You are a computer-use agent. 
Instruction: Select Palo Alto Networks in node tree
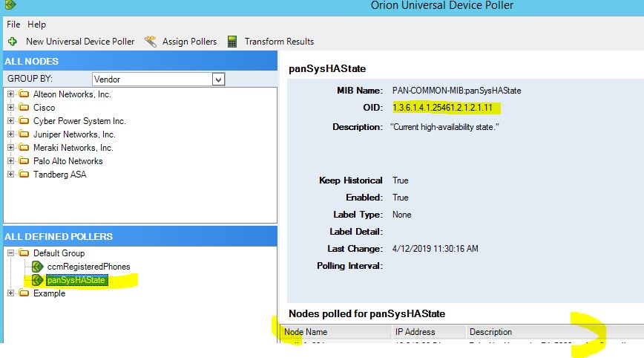(68, 161)
